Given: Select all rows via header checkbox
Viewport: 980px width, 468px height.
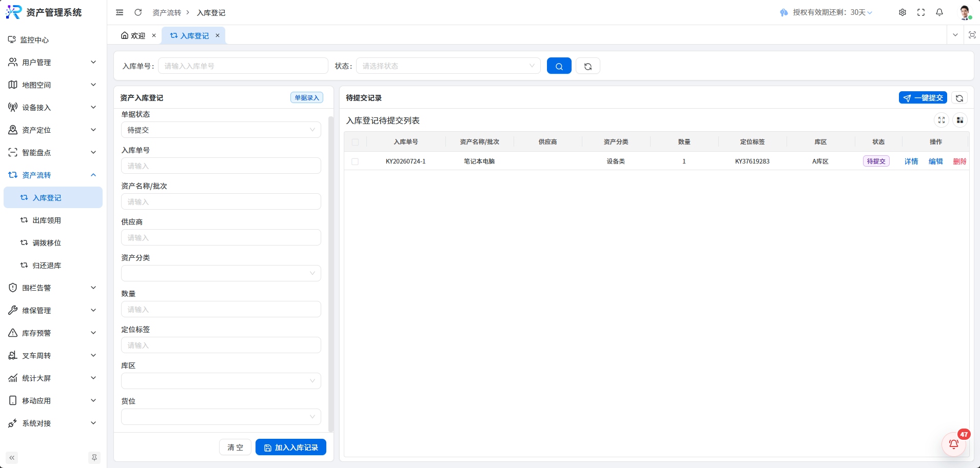Looking at the screenshot, I should click(356, 142).
